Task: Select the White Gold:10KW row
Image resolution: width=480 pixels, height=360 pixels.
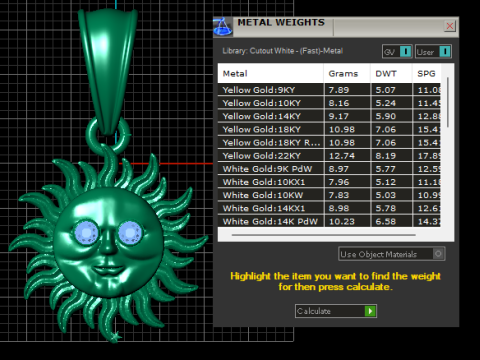Action: [x=329, y=195]
